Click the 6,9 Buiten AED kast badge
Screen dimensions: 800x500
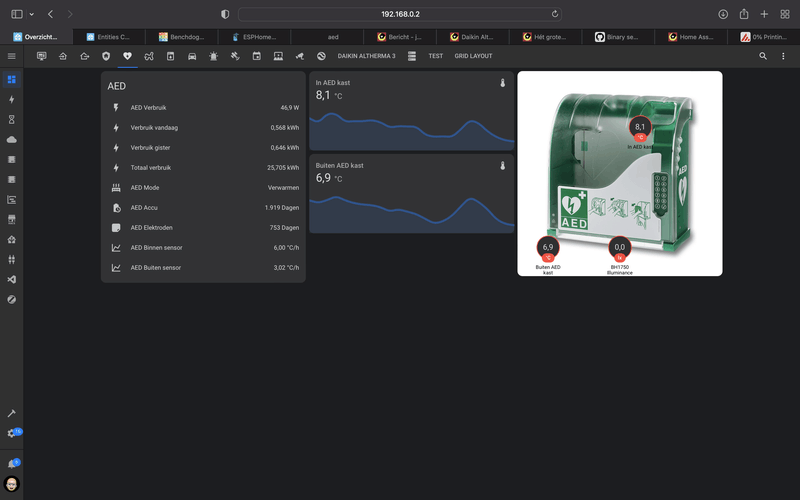coord(548,249)
